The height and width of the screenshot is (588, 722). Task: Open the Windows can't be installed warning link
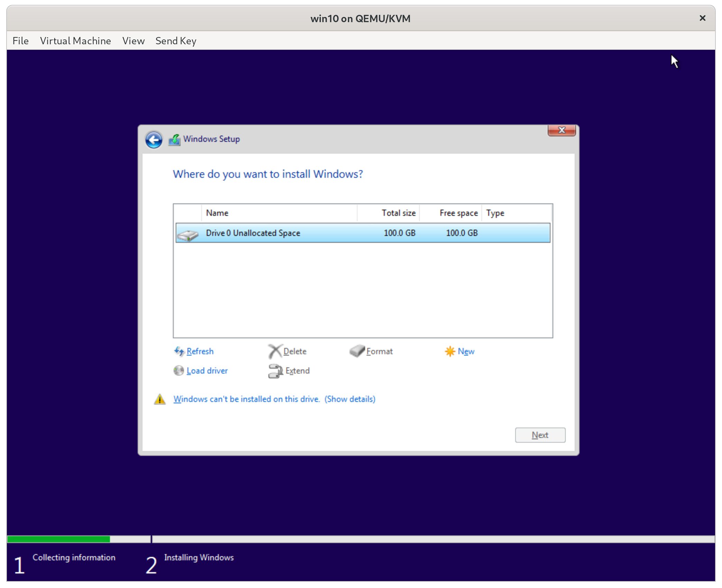pyautogui.click(x=247, y=399)
